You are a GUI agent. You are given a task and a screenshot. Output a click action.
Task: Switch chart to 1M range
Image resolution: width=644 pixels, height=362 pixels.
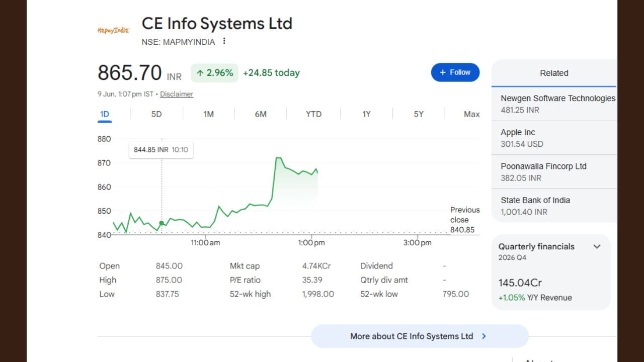click(208, 114)
